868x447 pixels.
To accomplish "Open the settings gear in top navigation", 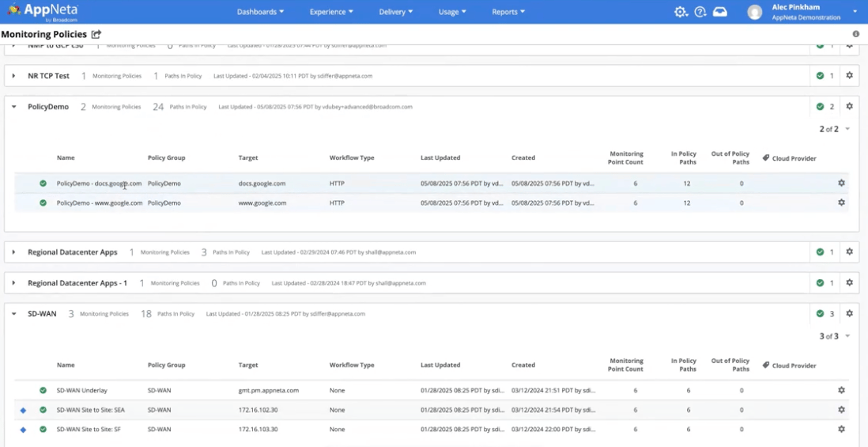I will click(681, 12).
